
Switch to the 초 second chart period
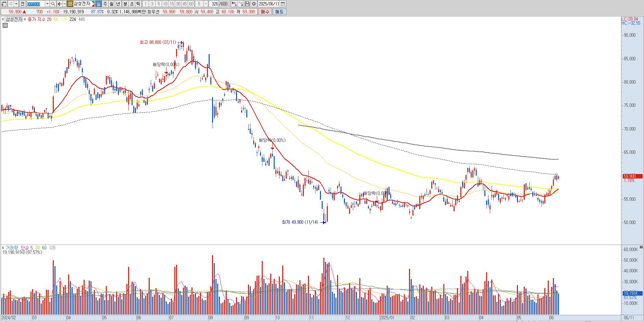[132, 4]
